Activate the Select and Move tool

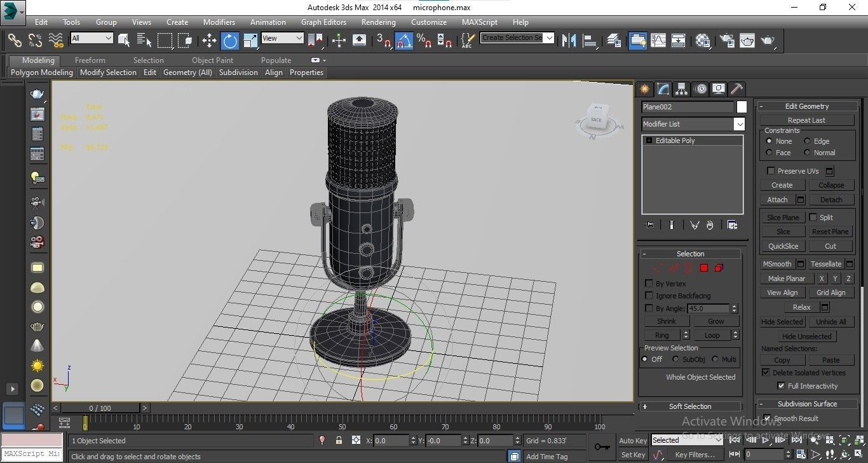pyautogui.click(x=209, y=40)
